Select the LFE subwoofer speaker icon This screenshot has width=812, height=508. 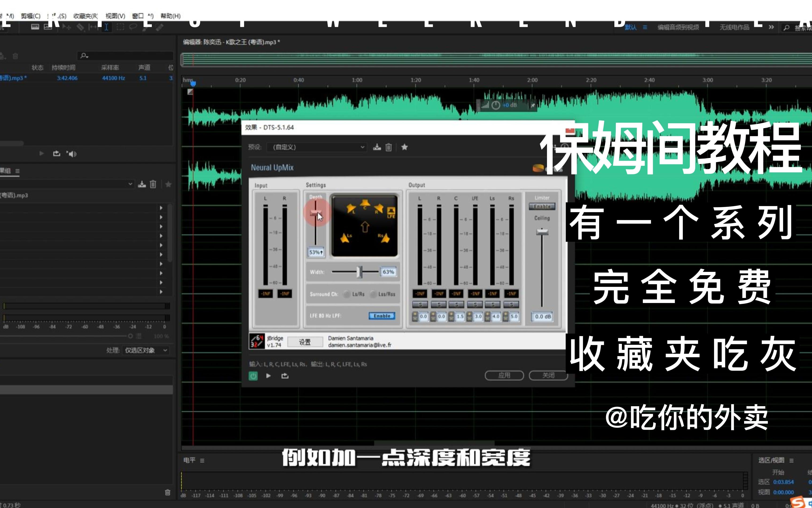pos(391,212)
